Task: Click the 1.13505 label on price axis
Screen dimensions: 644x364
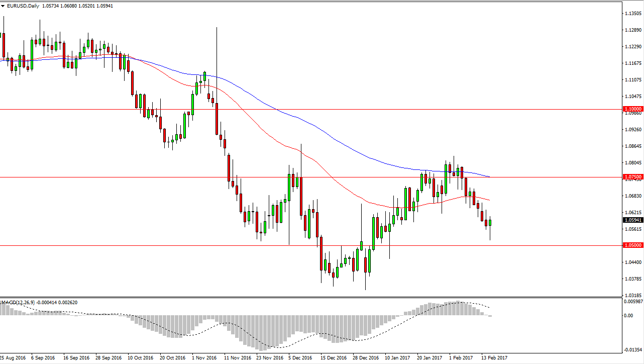Action: (x=632, y=14)
